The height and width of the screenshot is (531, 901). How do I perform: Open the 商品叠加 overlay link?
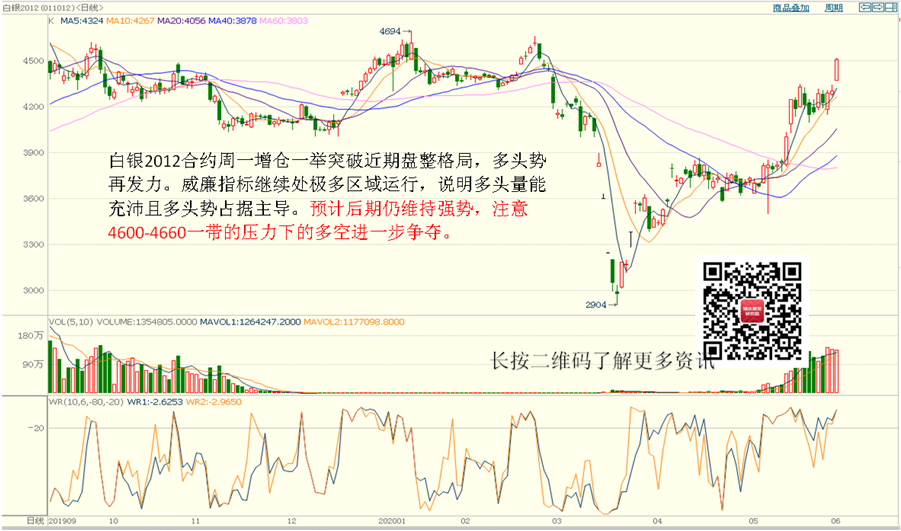tap(791, 7)
